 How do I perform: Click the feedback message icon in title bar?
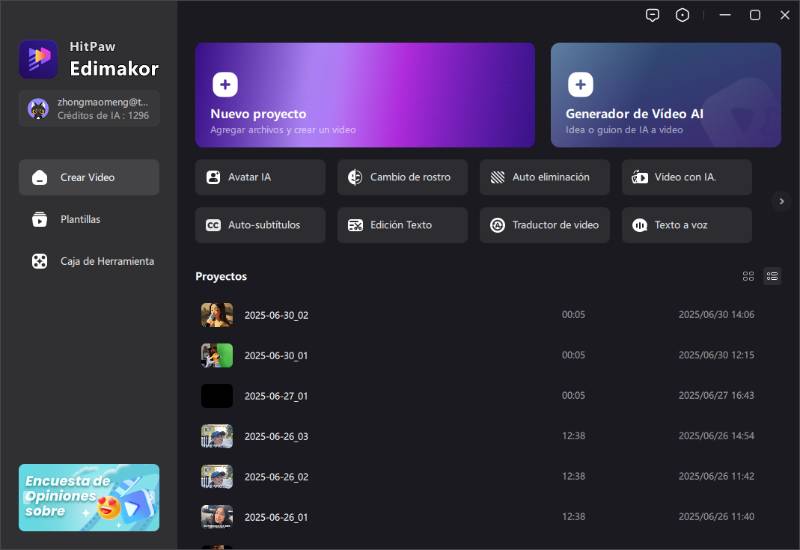pos(652,15)
